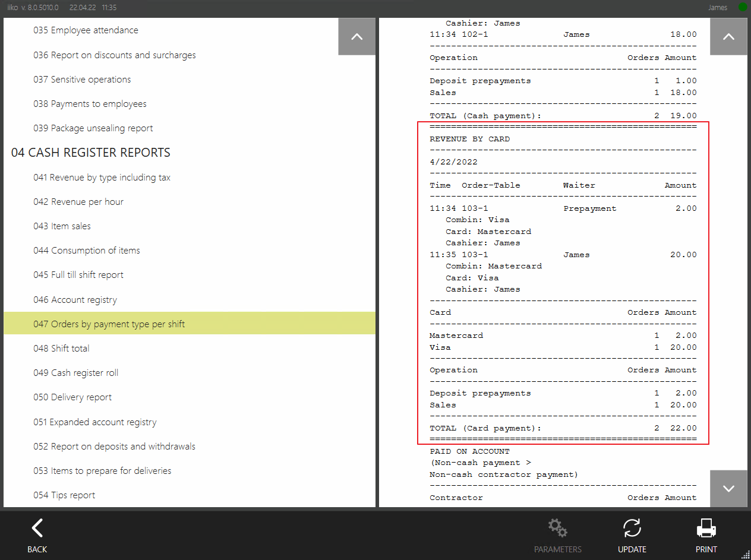This screenshot has height=560, width=751.
Task: Click the Update refresh icon
Action: pos(632,528)
